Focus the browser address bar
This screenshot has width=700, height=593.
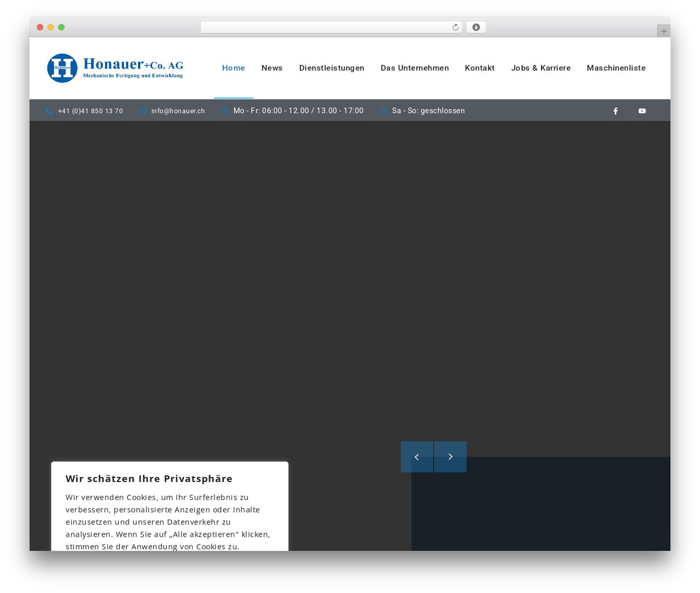coord(331,27)
